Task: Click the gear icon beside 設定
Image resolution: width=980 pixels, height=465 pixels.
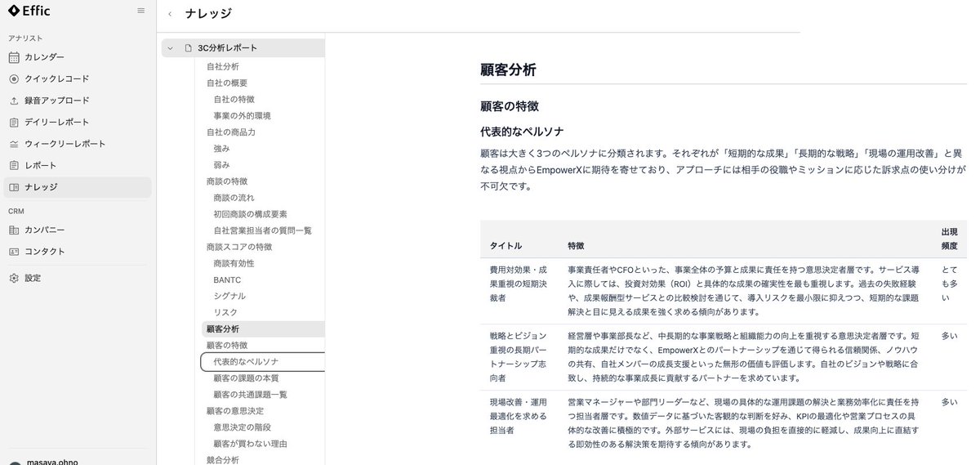Action: pyautogui.click(x=14, y=278)
